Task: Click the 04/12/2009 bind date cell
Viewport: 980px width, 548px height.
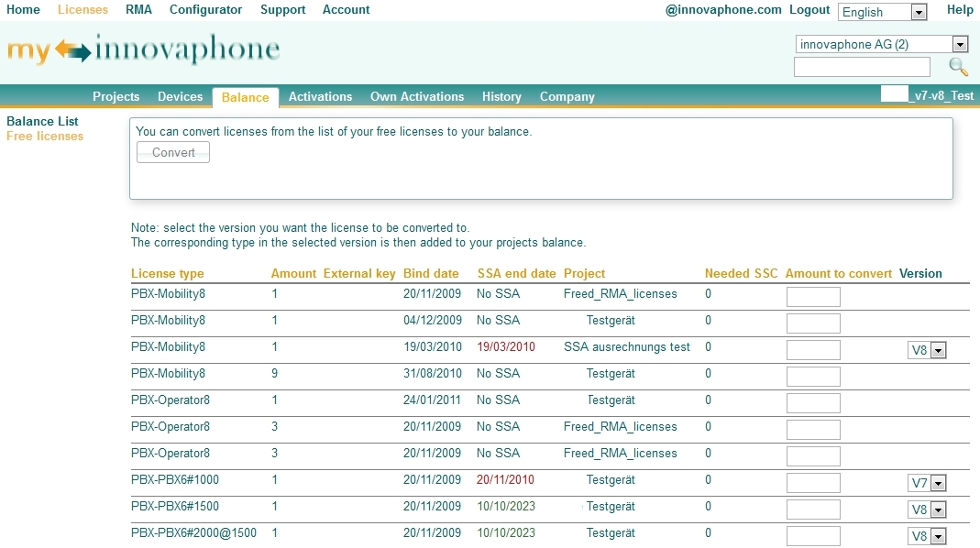Action: [433, 321]
